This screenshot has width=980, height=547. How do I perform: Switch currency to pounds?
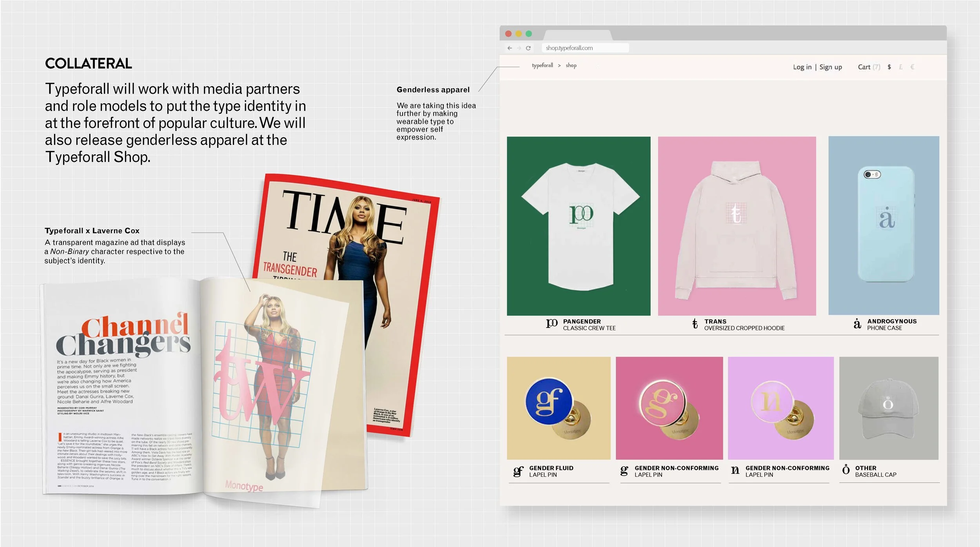pos(901,67)
